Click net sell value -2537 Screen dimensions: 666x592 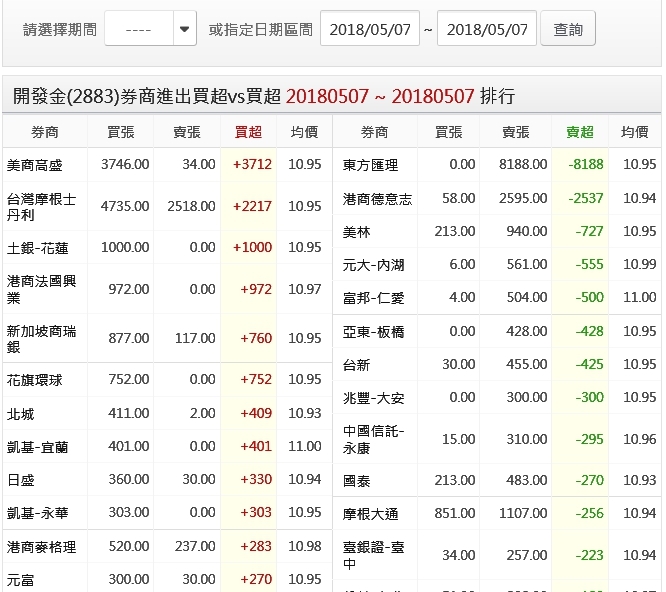point(586,198)
